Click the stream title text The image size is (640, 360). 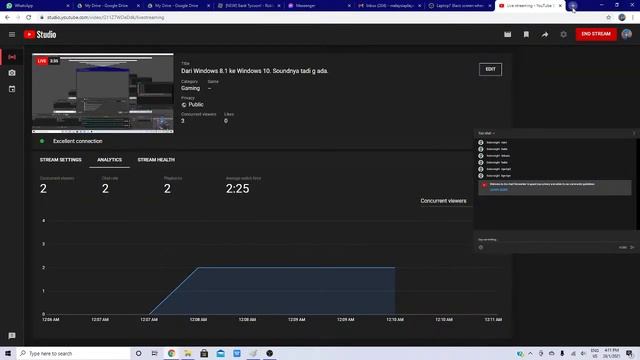pyautogui.click(x=254, y=71)
